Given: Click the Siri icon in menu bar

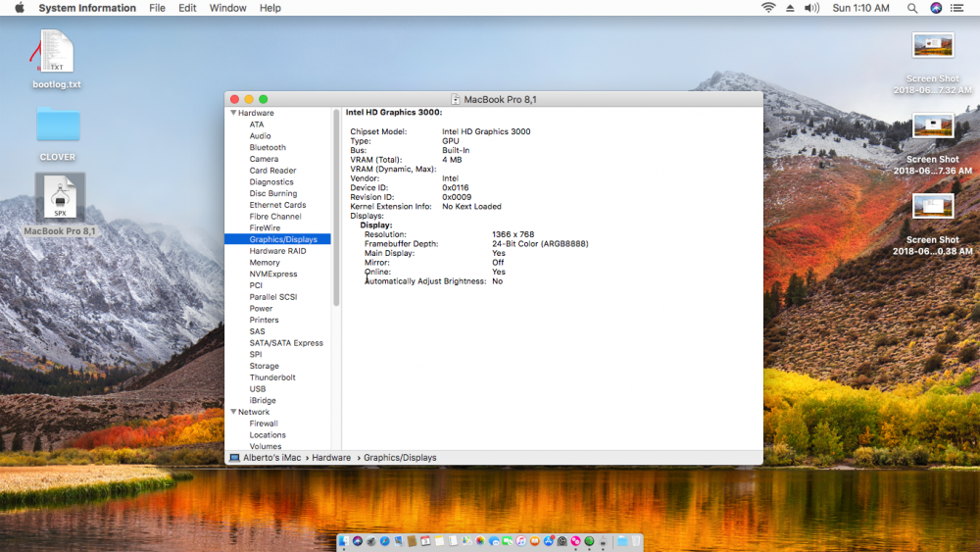Looking at the screenshot, I should (x=936, y=8).
